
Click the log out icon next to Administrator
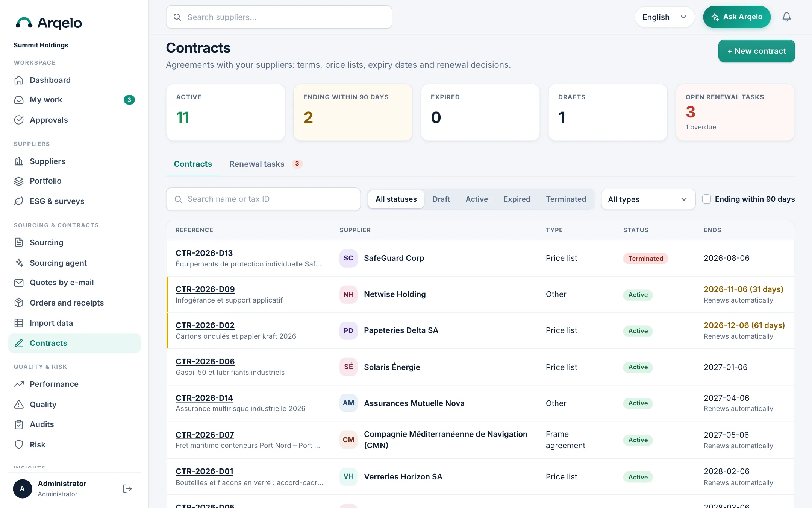127,488
